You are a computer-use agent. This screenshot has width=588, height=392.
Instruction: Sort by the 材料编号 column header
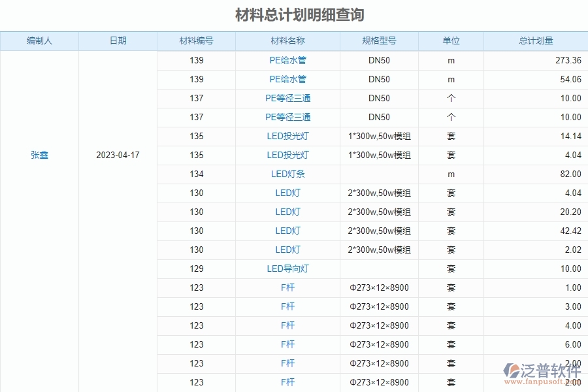pyautogui.click(x=196, y=41)
